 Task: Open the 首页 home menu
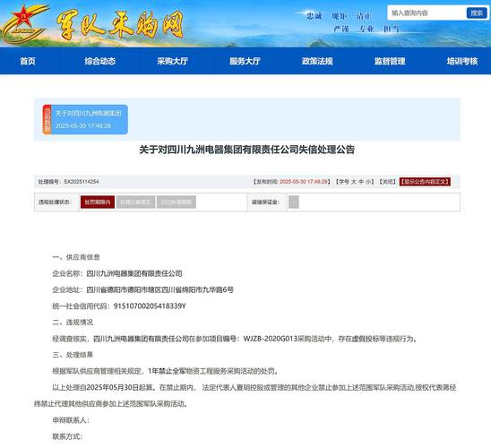(x=28, y=61)
